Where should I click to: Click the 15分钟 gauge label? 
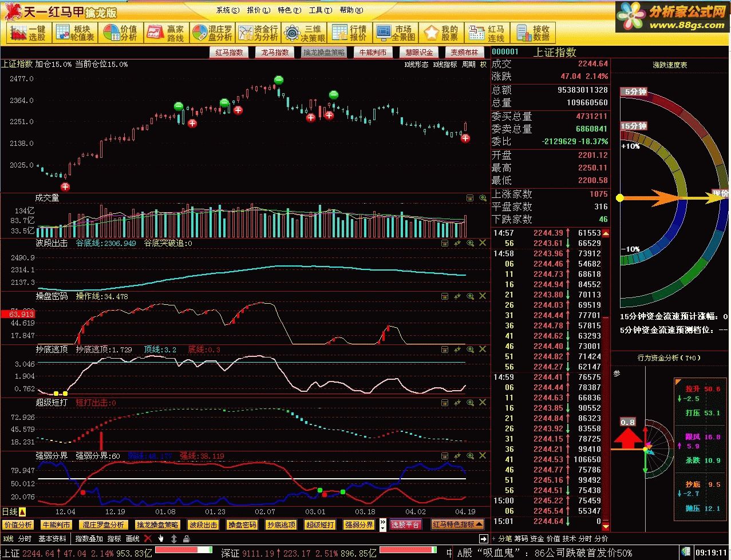pyautogui.click(x=634, y=126)
